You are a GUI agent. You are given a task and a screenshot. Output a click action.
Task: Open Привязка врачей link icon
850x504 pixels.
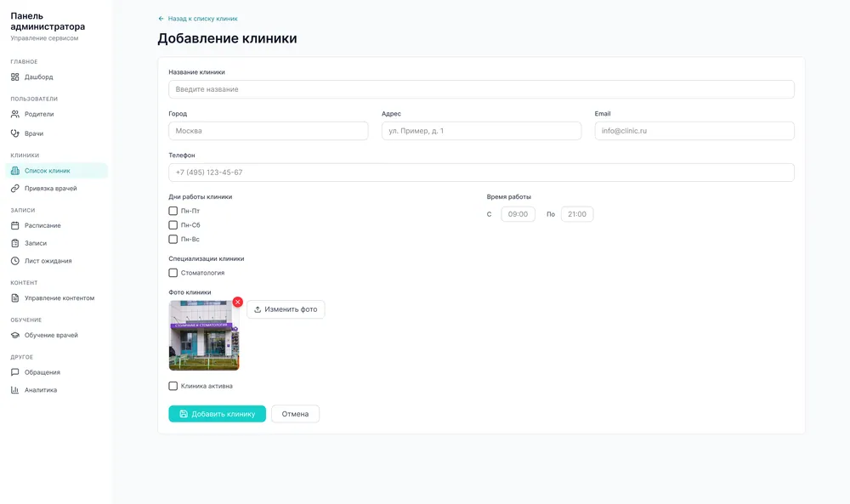coord(15,189)
